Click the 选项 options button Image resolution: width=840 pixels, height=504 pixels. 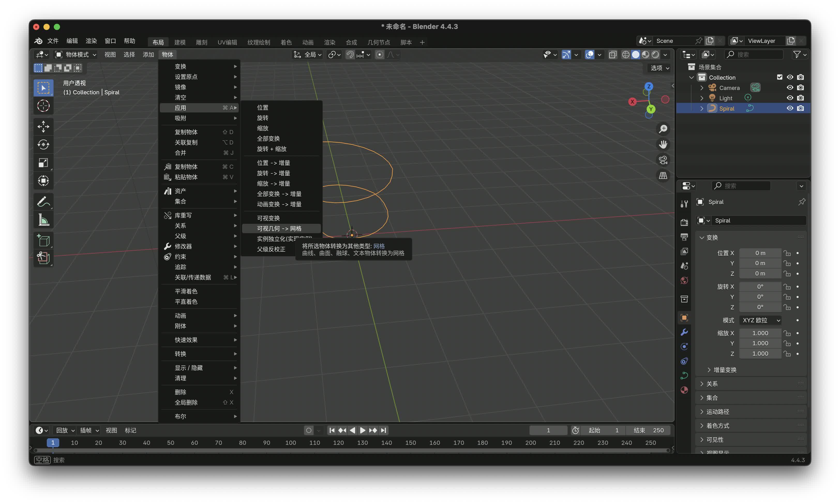coord(659,68)
